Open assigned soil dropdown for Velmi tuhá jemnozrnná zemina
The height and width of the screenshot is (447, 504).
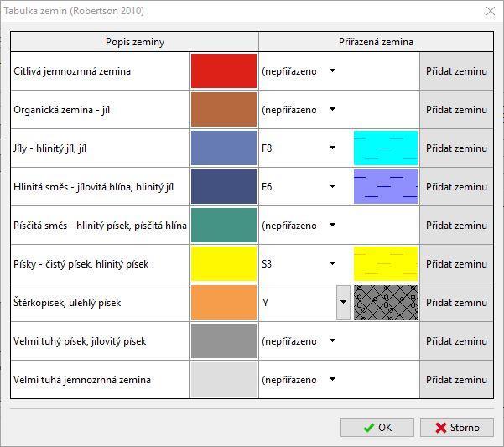pyautogui.click(x=333, y=379)
